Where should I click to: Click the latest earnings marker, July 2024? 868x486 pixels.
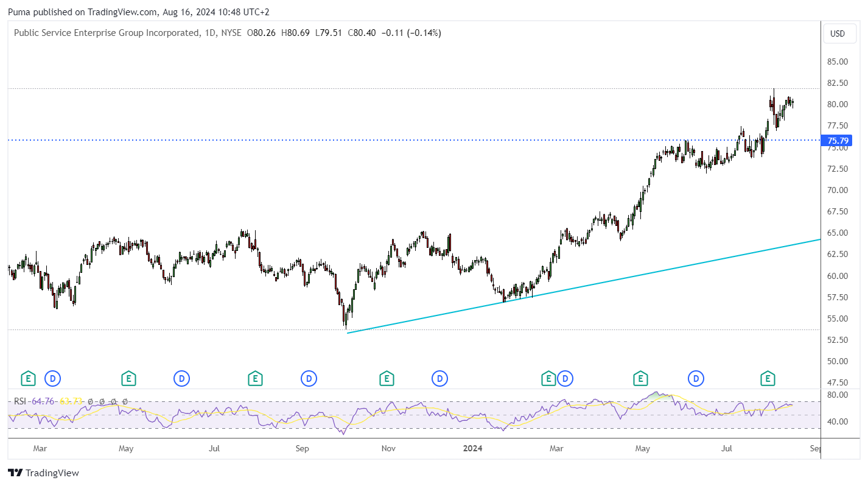pyautogui.click(x=769, y=379)
